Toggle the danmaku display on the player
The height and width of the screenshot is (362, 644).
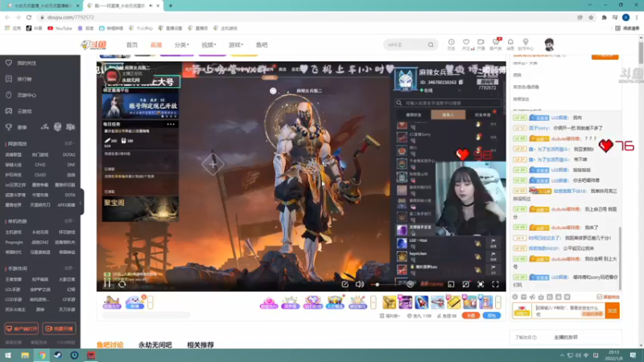[x=410, y=284]
